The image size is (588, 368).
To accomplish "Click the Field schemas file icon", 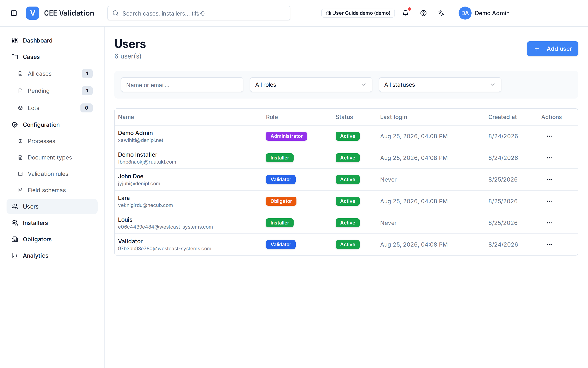I will coord(20,190).
